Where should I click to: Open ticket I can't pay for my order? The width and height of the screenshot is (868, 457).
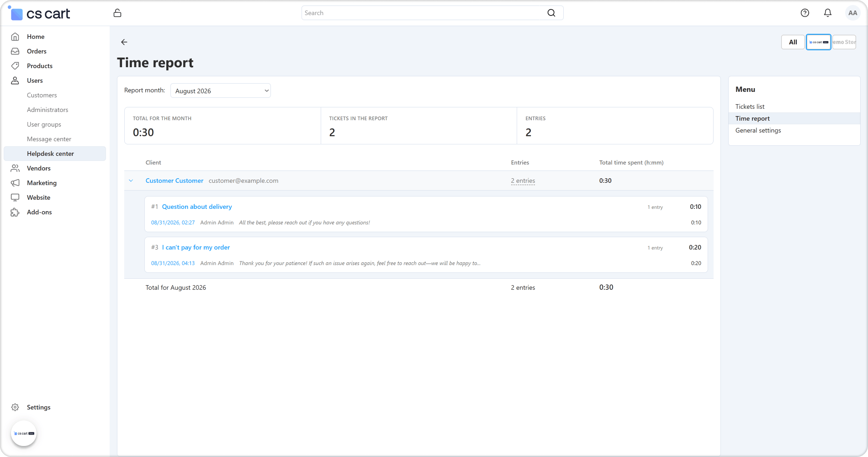tap(196, 247)
